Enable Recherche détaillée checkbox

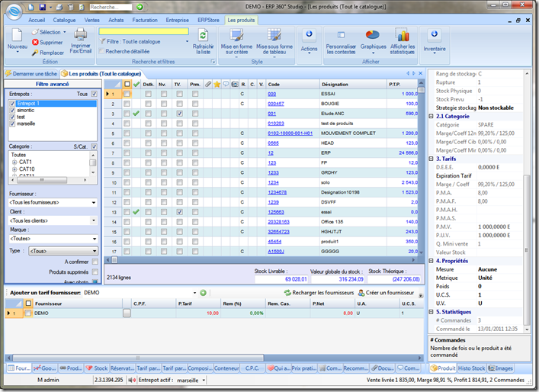pos(101,51)
